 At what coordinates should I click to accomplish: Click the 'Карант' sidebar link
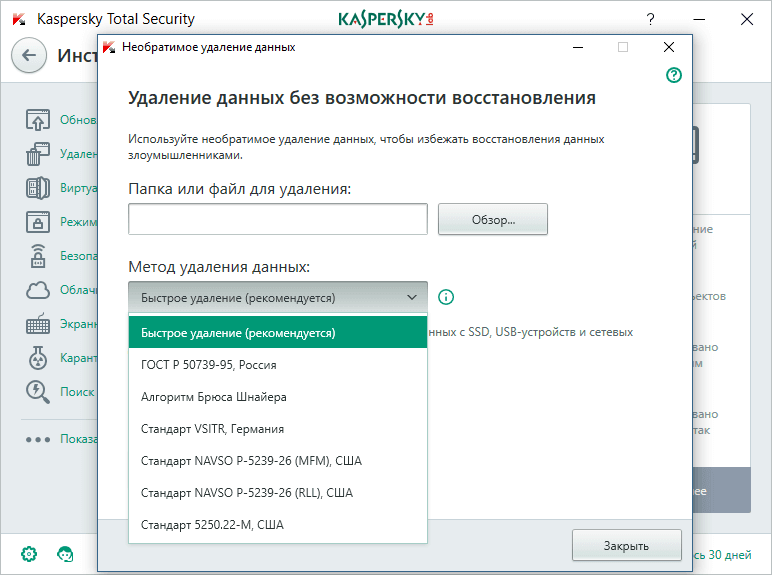[x=78, y=358]
